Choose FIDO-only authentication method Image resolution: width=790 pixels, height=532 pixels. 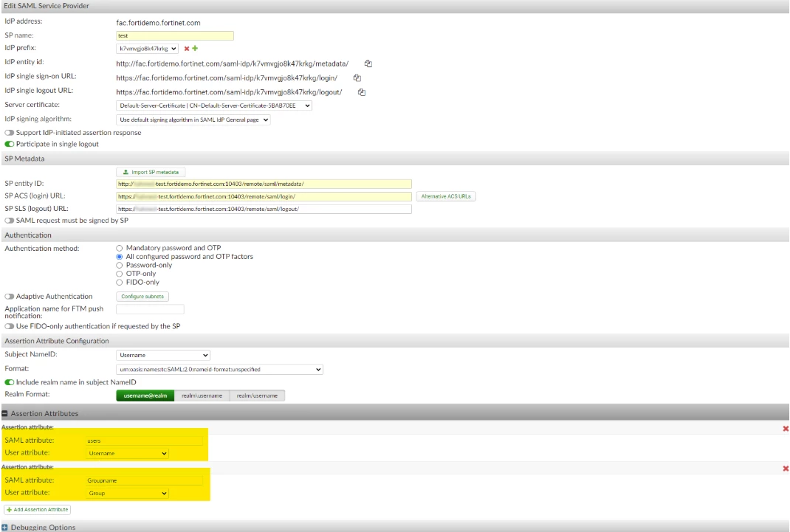120,283
